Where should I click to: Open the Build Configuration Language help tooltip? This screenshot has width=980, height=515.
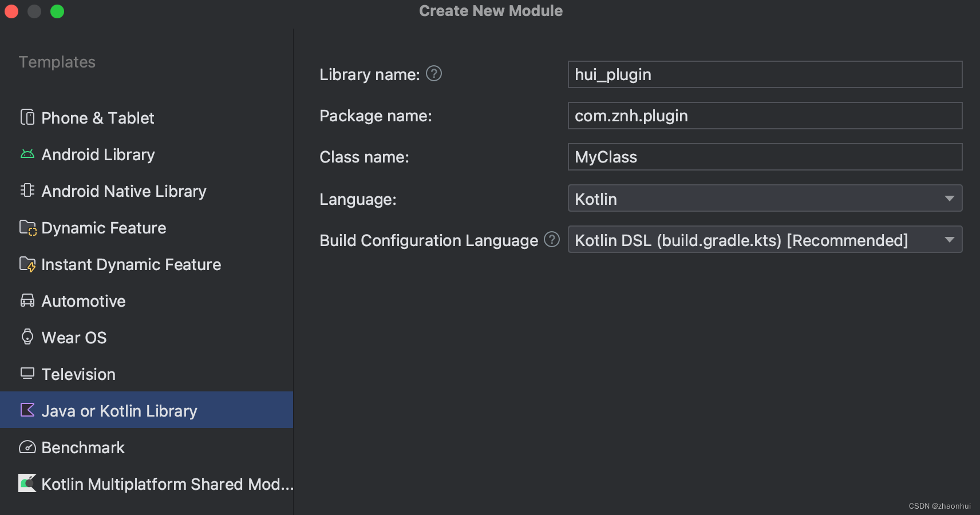point(552,240)
